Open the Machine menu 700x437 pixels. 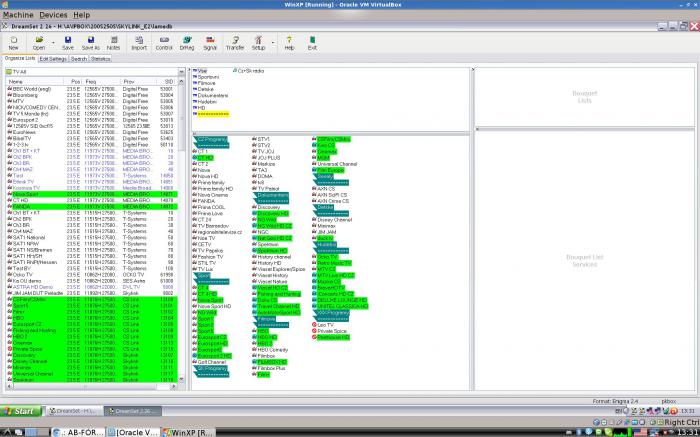(x=18, y=15)
